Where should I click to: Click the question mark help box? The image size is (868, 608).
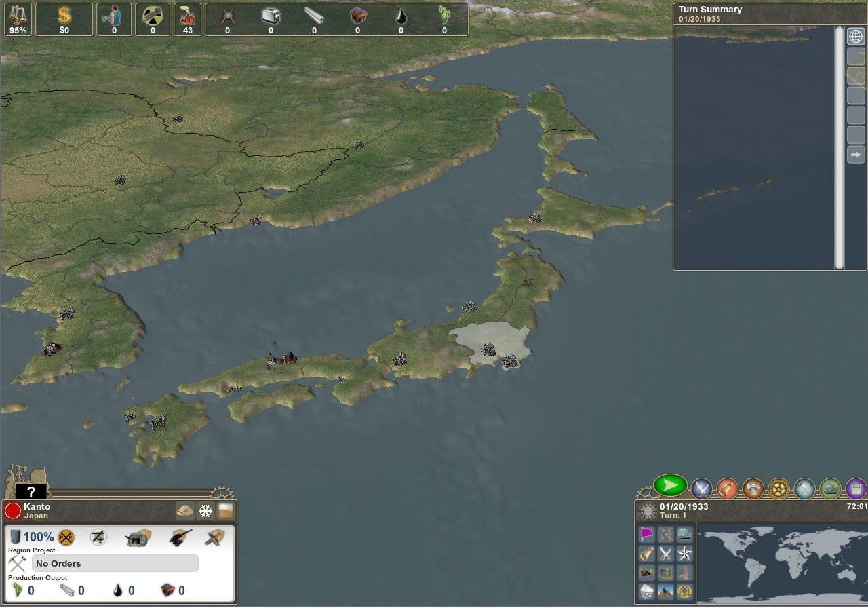[31, 492]
